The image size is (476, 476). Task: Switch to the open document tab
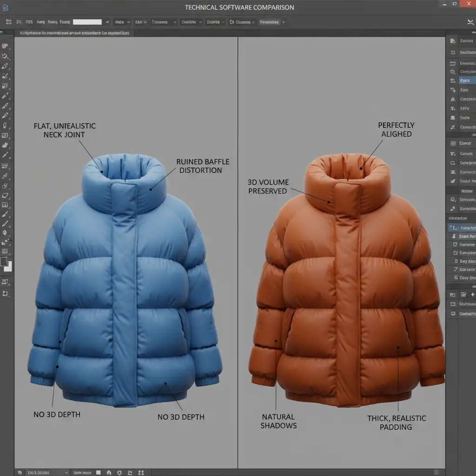(75, 33)
